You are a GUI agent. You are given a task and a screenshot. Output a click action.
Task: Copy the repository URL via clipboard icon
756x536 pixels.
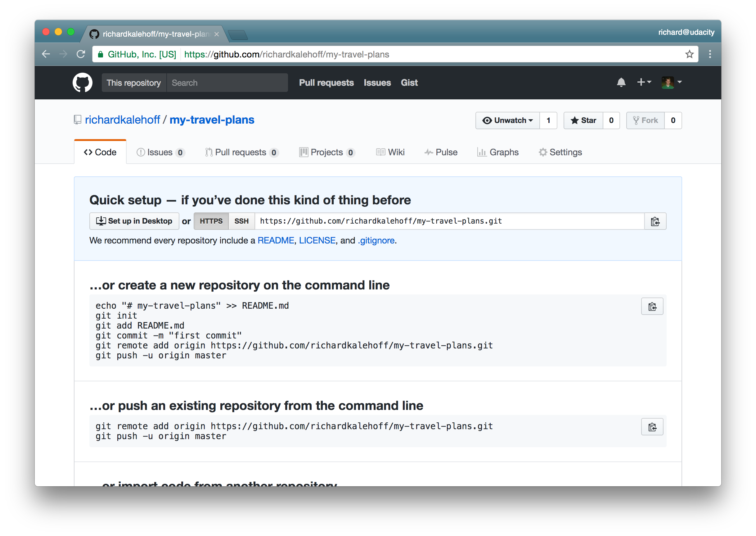(x=655, y=221)
